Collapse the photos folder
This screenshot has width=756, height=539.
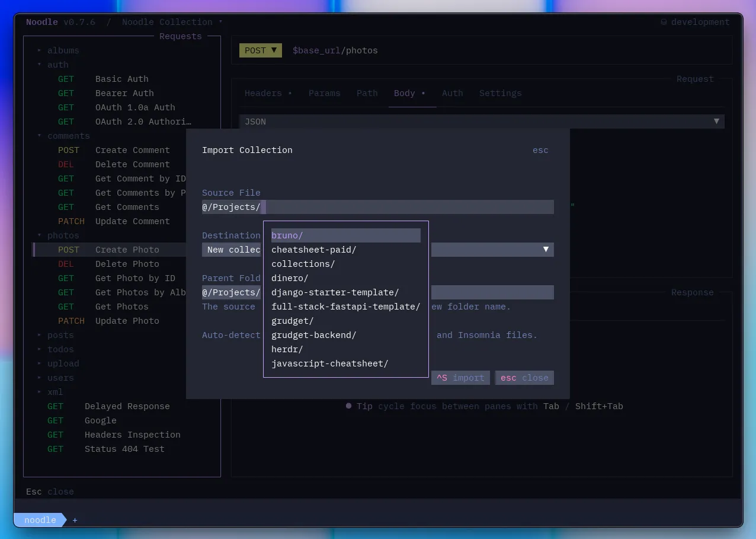coord(58,235)
